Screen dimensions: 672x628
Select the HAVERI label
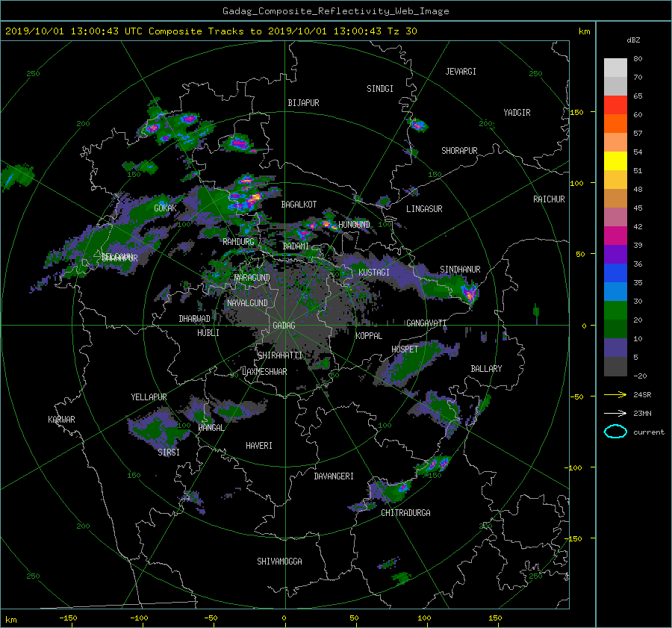pyautogui.click(x=259, y=446)
